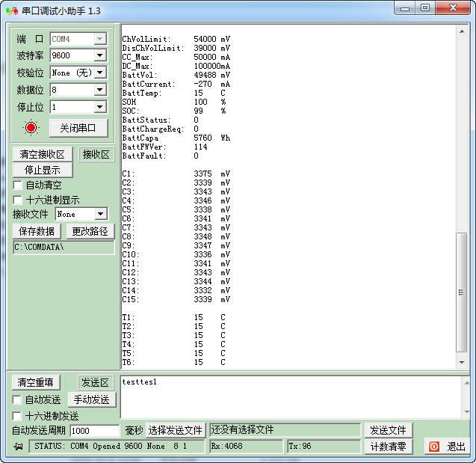Click the red serial port status indicator
Image resolution: width=476 pixels, height=463 pixels.
(x=31, y=128)
